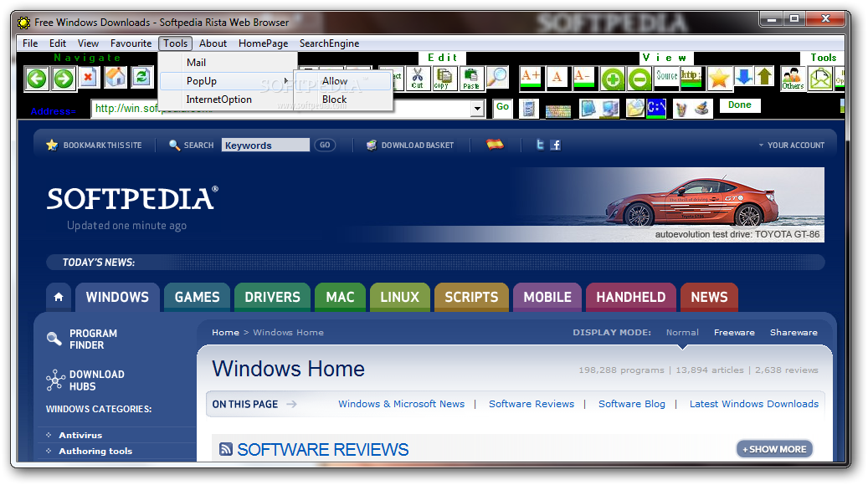The width and height of the screenshot is (868, 485).
Task: Choose Allow in the PopUp submenu
Action: (343, 81)
